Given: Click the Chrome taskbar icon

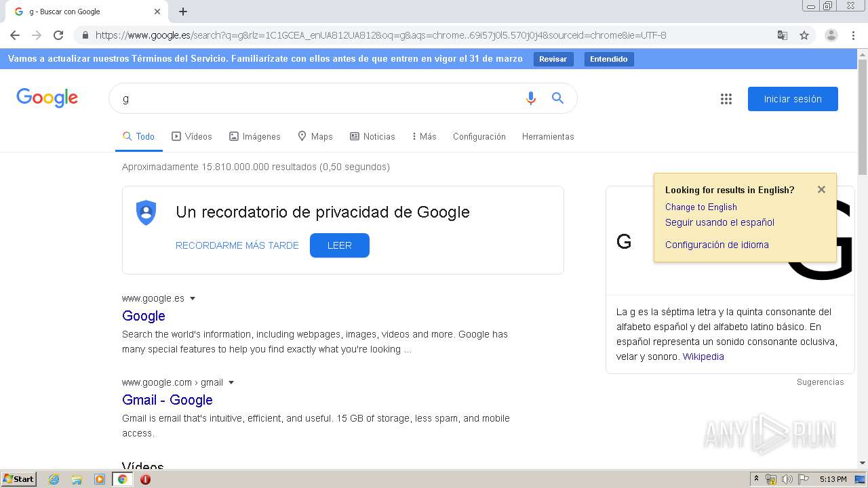Looking at the screenshot, I should 122,479.
